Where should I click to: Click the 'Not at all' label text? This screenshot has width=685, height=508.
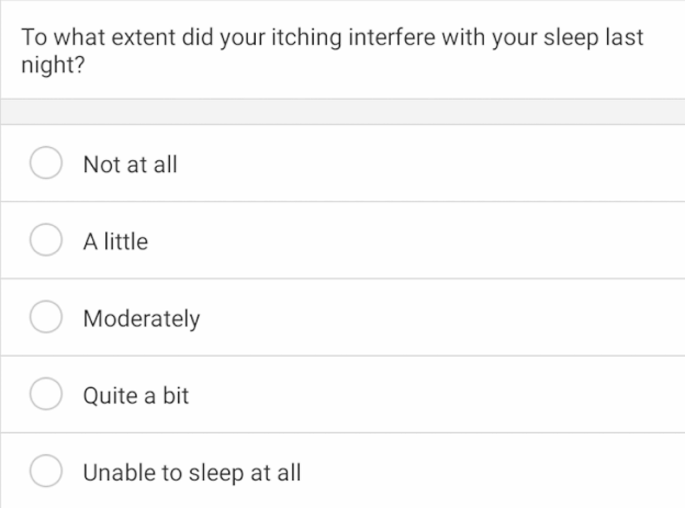click(130, 165)
